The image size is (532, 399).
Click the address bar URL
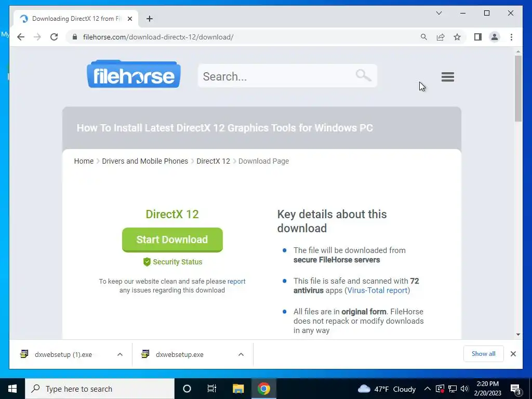158,37
